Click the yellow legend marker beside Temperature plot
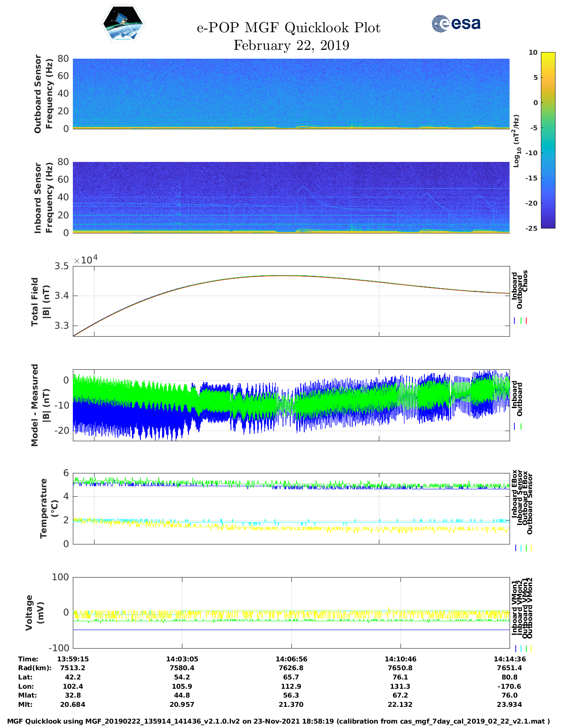The image size is (563, 728). [531, 548]
